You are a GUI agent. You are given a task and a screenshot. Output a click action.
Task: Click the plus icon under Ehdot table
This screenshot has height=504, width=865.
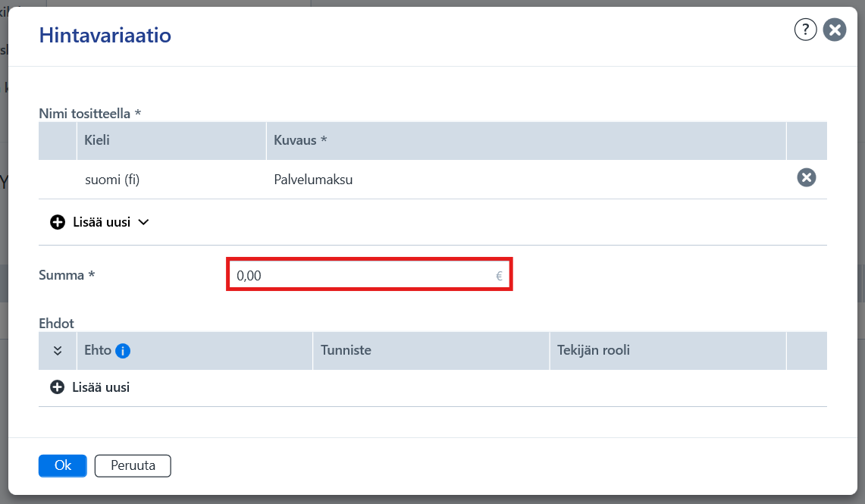57,387
